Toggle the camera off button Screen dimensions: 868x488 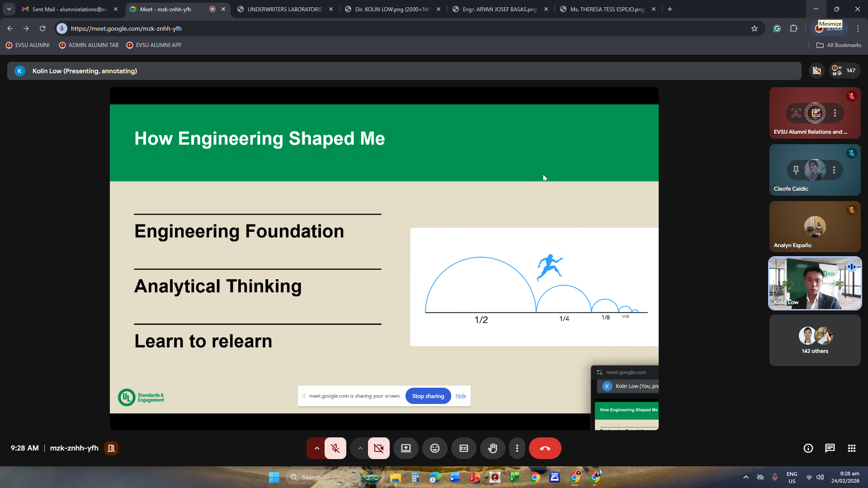(378, 448)
